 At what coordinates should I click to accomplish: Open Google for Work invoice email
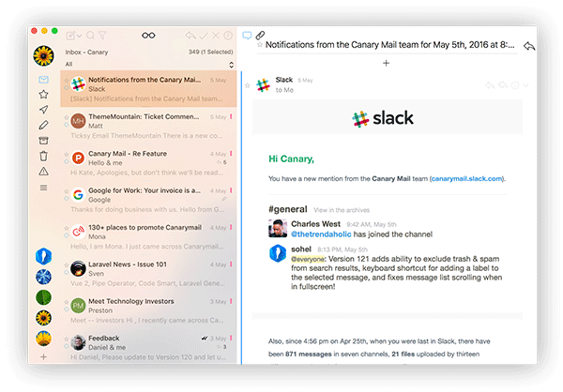pyautogui.click(x=148, y=200)
